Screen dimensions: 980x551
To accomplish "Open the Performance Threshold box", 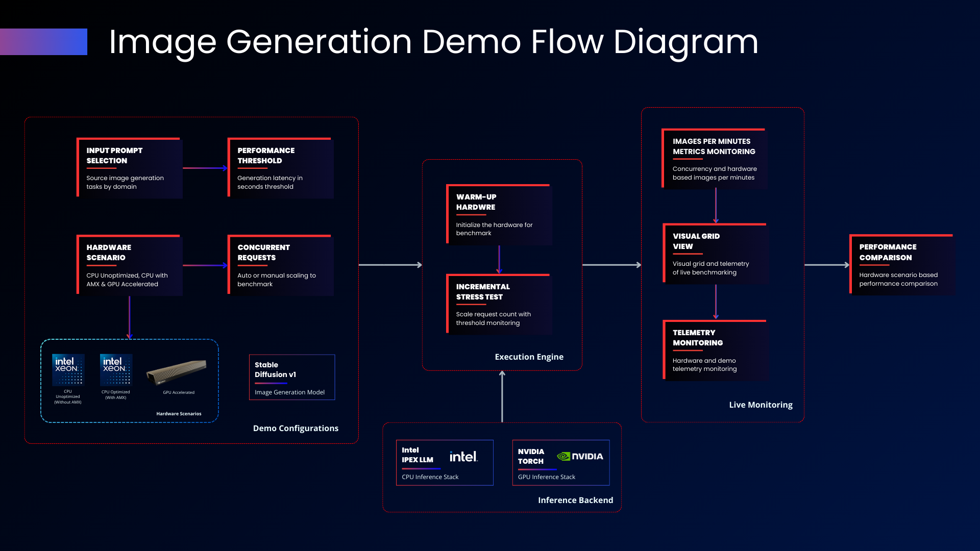I will (x=281, y=168).
